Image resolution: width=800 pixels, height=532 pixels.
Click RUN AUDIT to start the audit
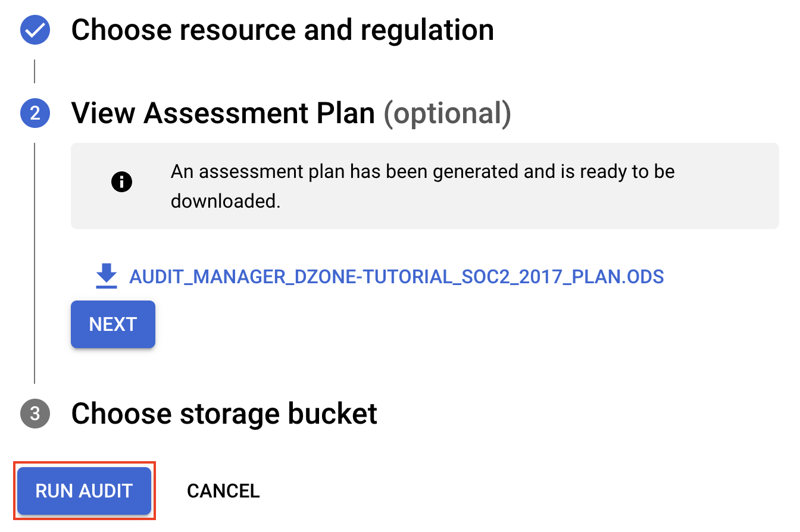pyautogui.click(x=84, y=490)
